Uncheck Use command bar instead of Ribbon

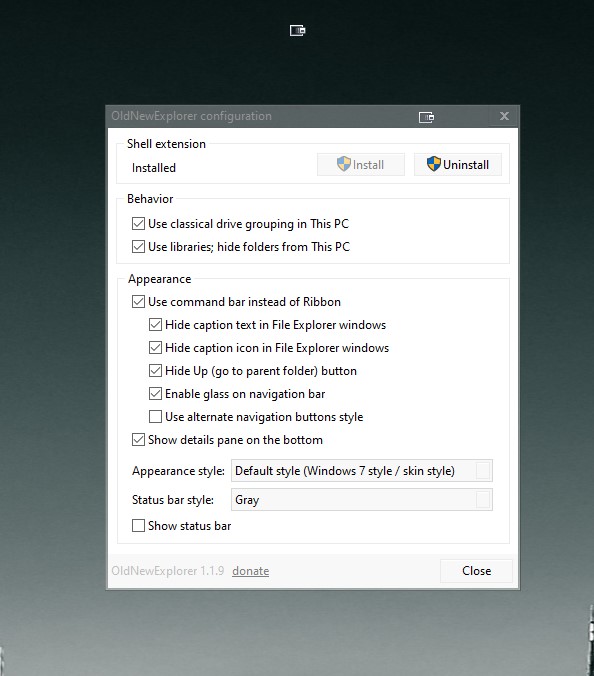(x=138, y=301)
